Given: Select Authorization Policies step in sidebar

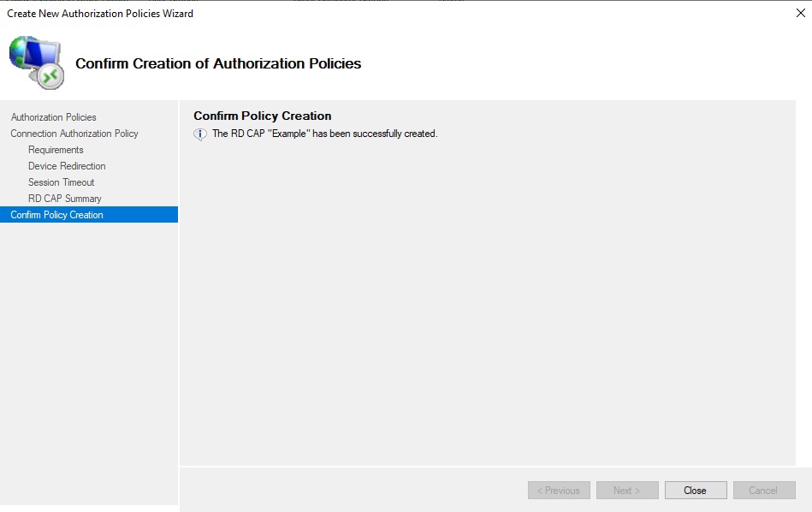Looking at the screenshot, I should click(x=53, y=117).
